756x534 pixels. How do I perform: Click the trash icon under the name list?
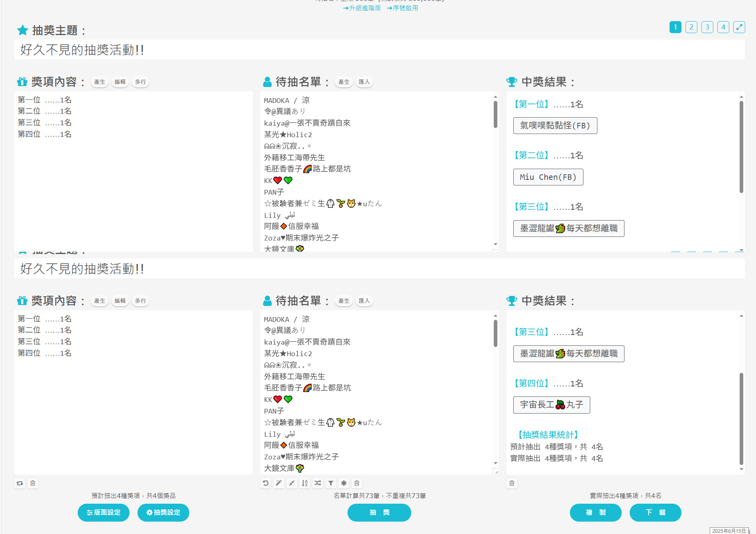(x=357, y=483)
